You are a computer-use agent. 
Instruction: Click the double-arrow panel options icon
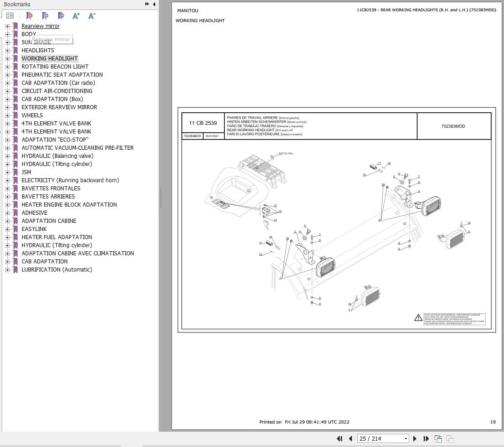147,4
